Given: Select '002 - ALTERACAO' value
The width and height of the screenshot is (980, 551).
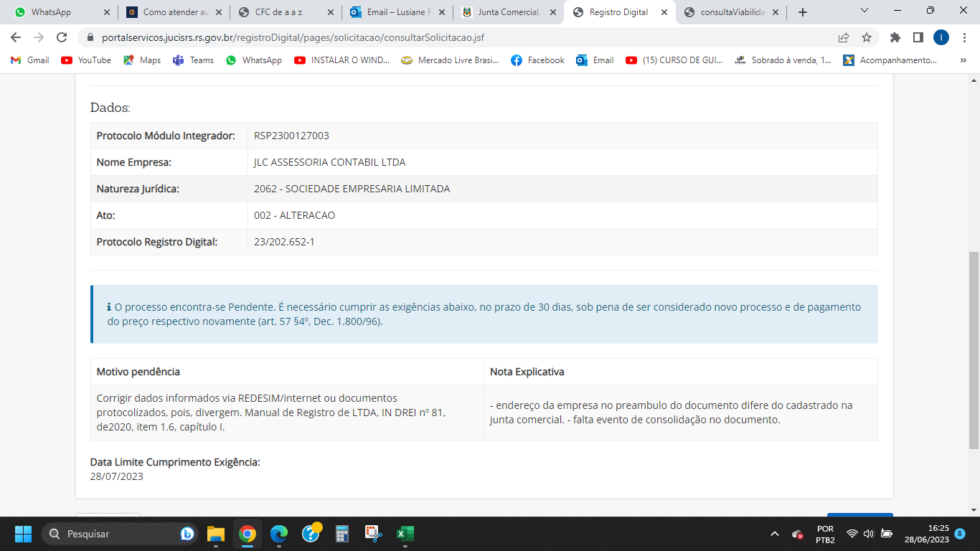Looking at the screenshot, I should (294, 215).
